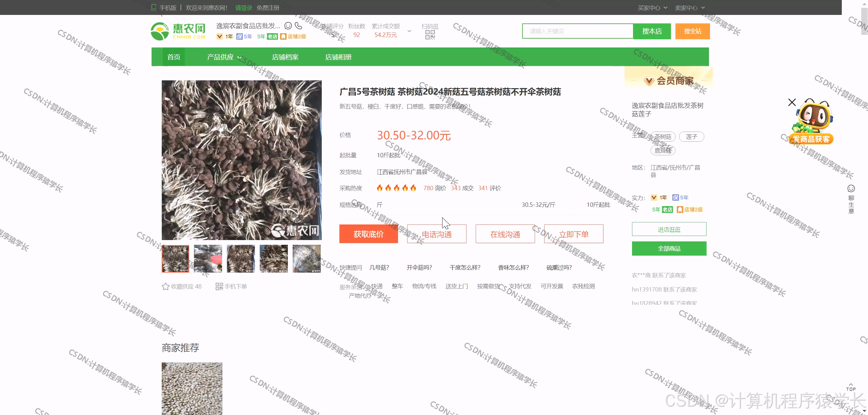Click the 341 评价 count

(490, 188)
